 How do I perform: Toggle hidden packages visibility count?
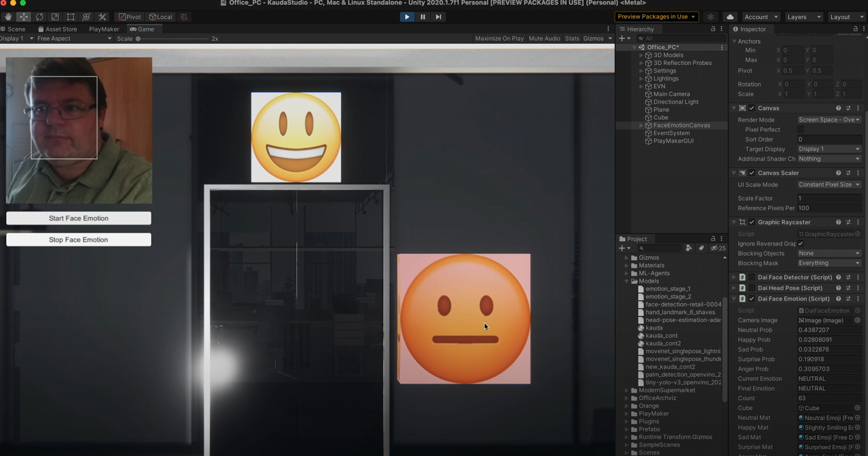pos(718,248)
